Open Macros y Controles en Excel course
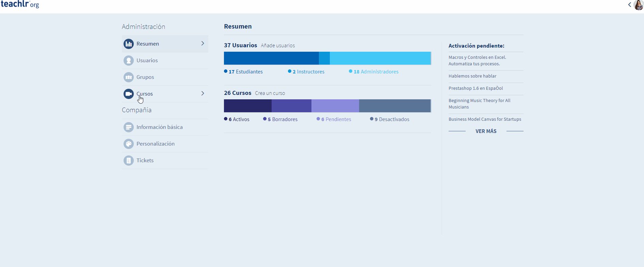Image resolution: width=644 pixels, height=267 pixels. click(x=477, y=61)
